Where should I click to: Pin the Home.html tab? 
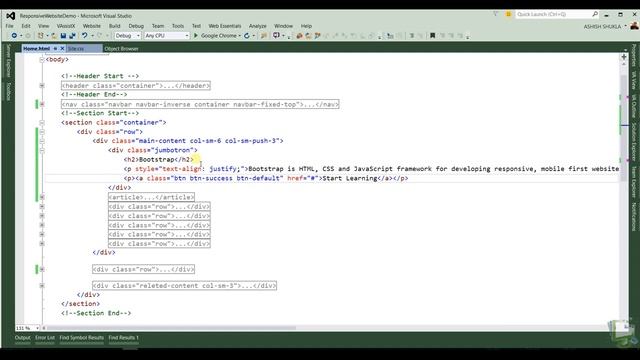click(x=55, y=49)
